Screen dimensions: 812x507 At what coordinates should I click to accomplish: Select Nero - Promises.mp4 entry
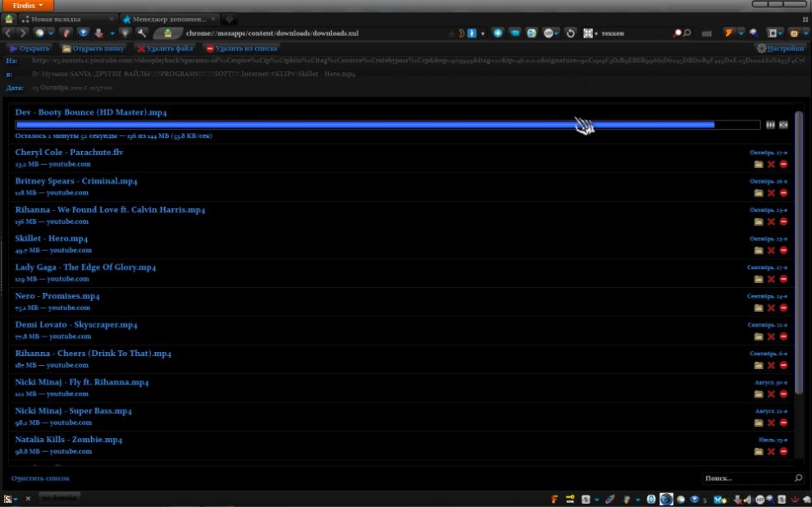pos(401,301)
